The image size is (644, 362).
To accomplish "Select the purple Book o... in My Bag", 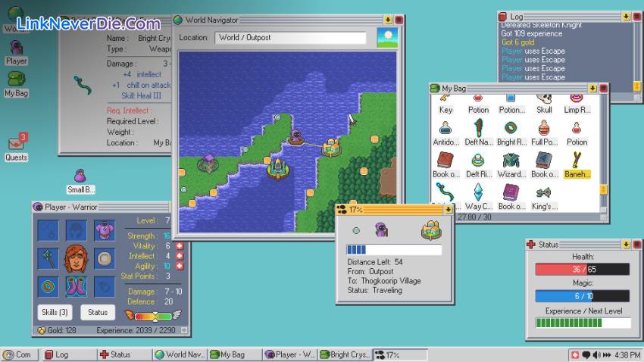I will coord(511,198).
